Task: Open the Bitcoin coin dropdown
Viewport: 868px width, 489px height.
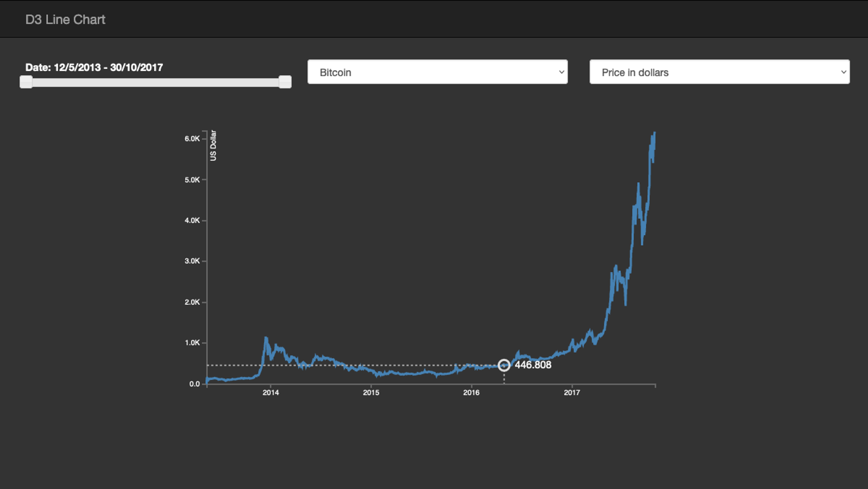Action: point(437,72)
